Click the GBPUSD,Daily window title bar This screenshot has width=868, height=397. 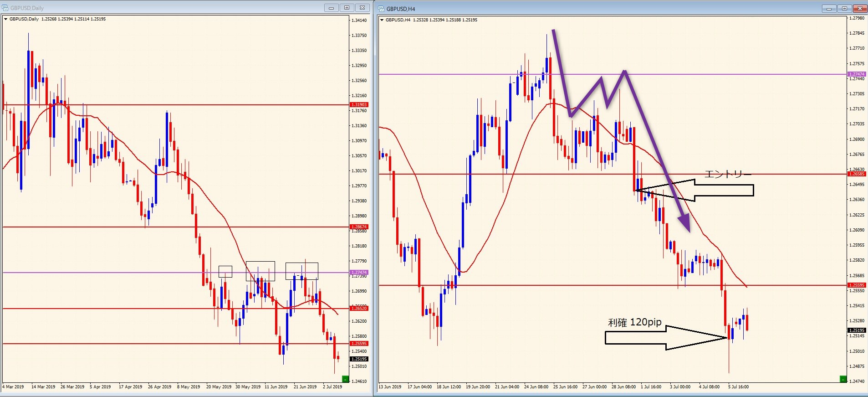point(182,8)
